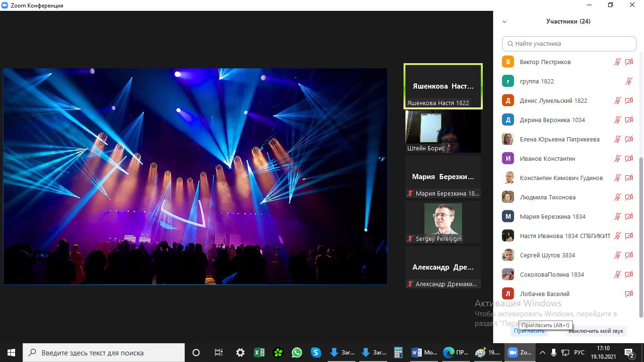This screenshot has width=644, height=362.
Task: Toggle the system microphone icon in tray
Action: [x=553, y=353]
